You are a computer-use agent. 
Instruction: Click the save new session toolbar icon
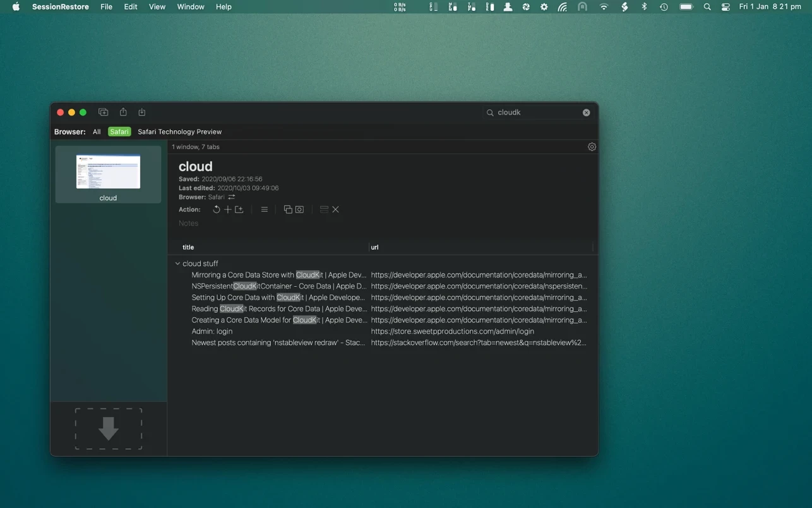pos(104,112)
